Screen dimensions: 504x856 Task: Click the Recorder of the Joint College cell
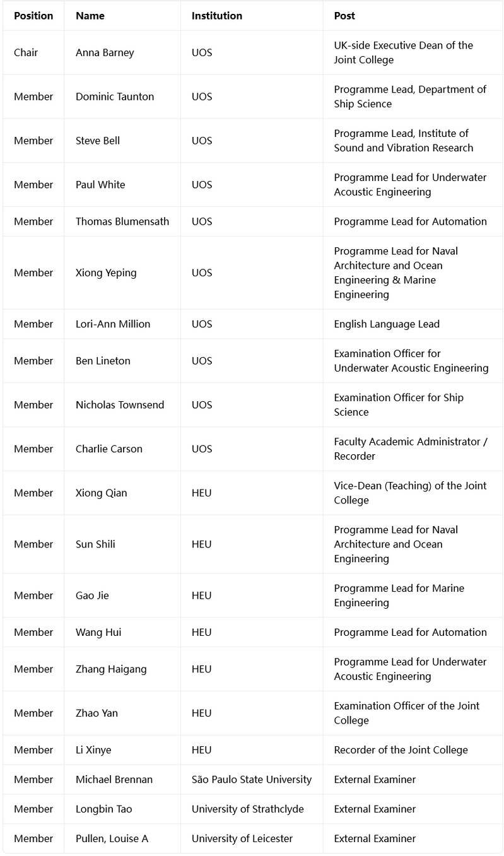click(x=413, y=749)
